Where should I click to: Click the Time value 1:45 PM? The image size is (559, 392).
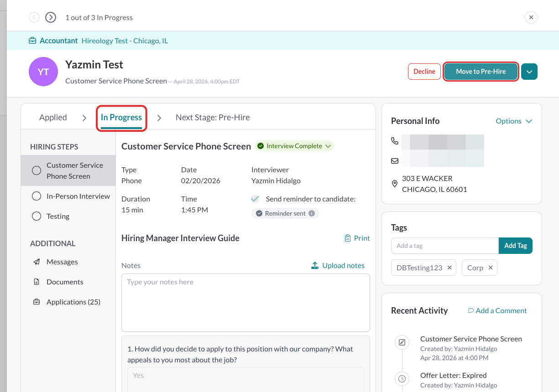pos(194,210)
